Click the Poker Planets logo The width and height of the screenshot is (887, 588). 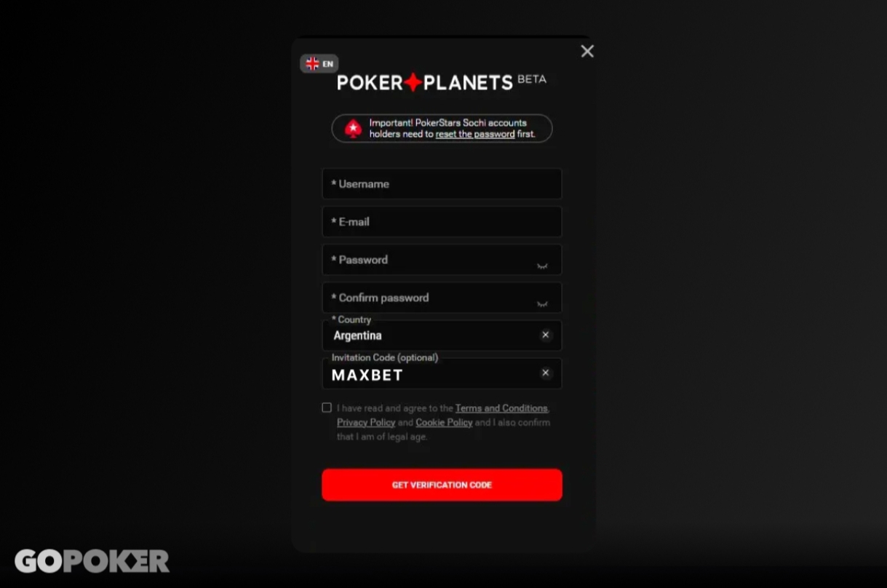click(441, 82)
